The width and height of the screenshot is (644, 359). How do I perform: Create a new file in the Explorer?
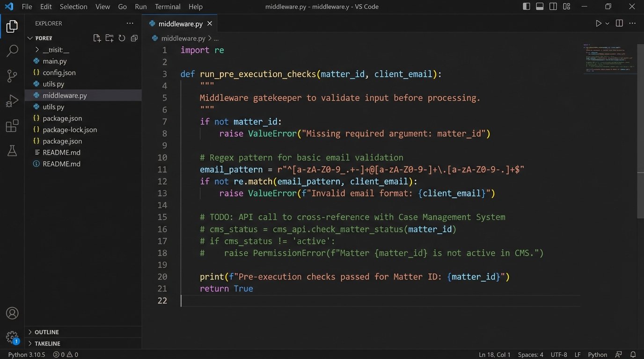coord(97,38)
